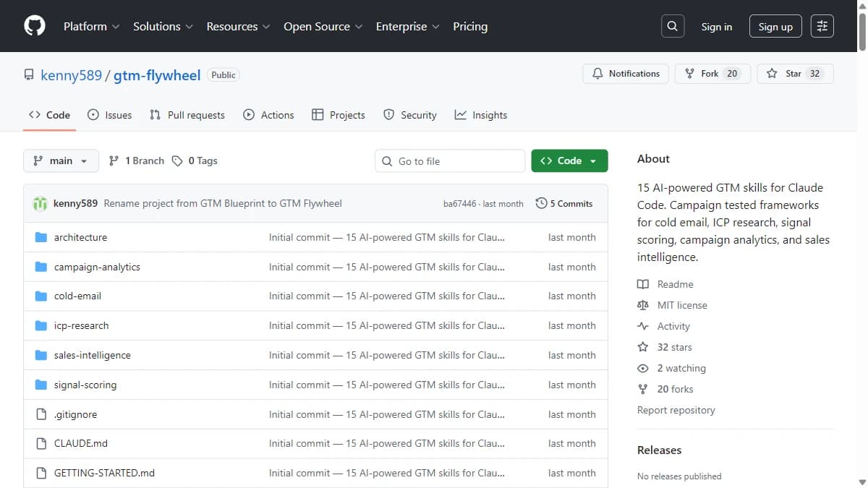Open the appearance settings sliders icon
868x488 pixels.
[x=822, y=26]
